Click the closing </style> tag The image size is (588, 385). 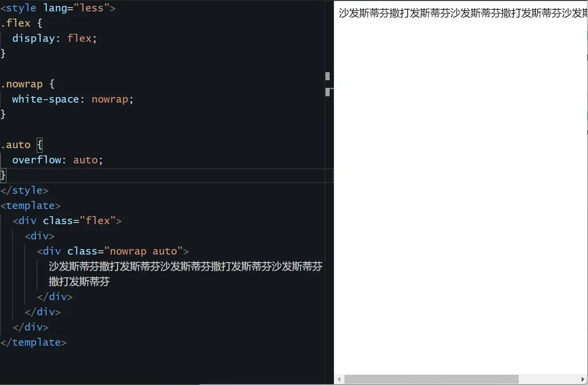coord(25,191)
